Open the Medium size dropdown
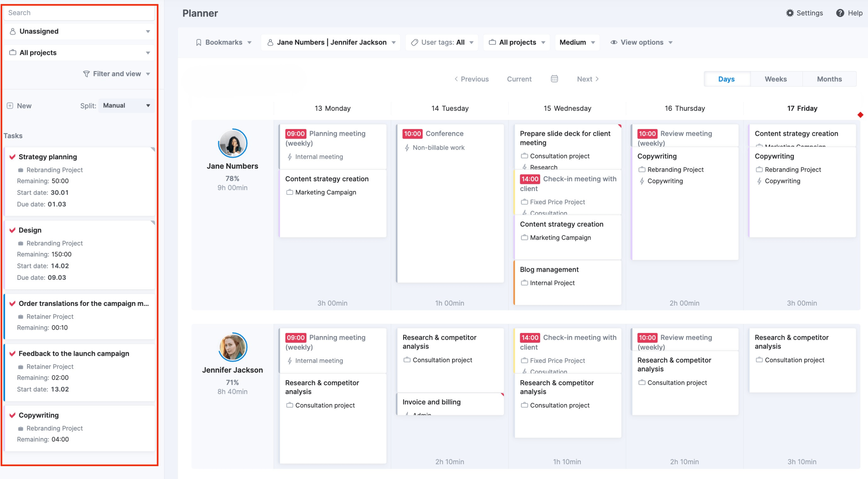Image resolution: width=868 pixels, height=479 pixels. 577,42
